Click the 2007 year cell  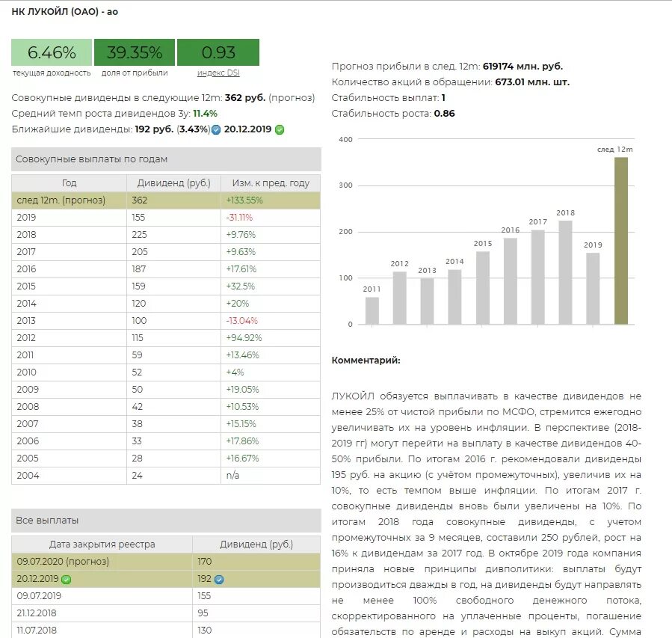pos(69,423)
